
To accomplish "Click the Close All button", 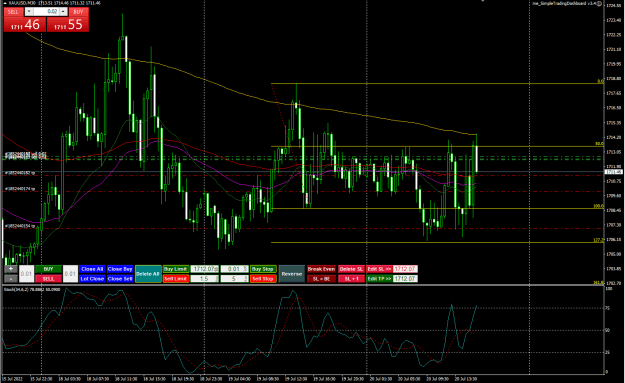I will pos(92,269).
